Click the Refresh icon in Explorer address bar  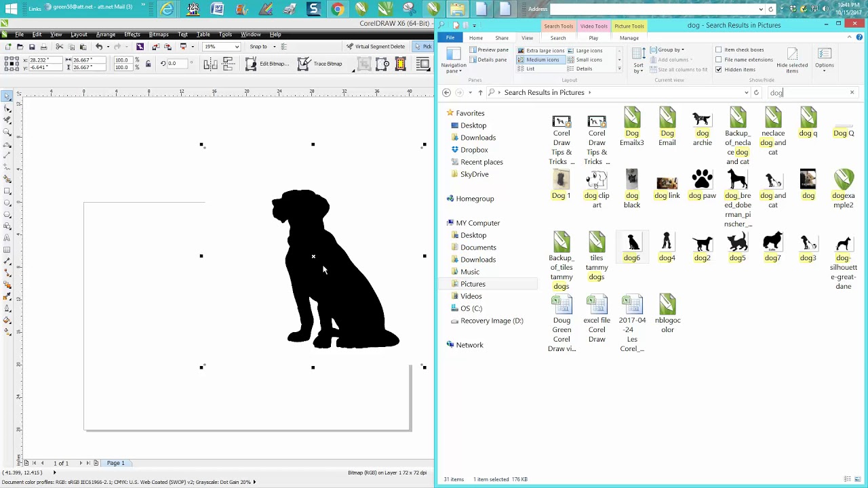tap(756, 93)
